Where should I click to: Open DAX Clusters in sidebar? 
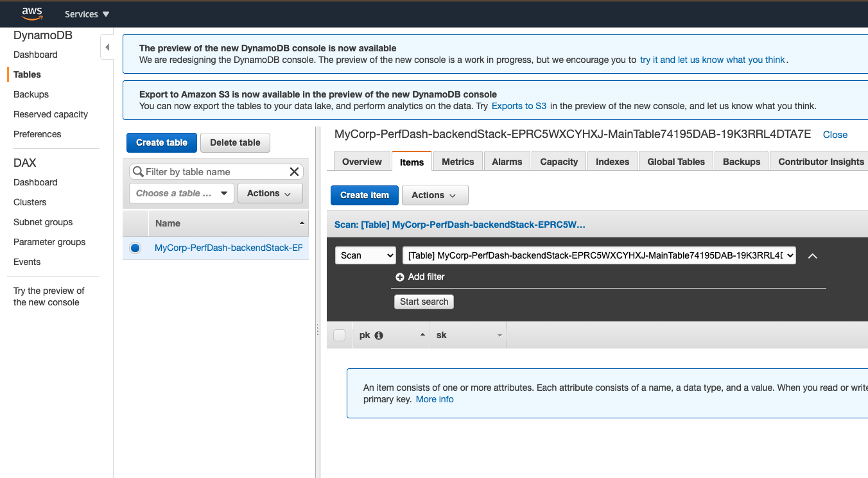30,202
